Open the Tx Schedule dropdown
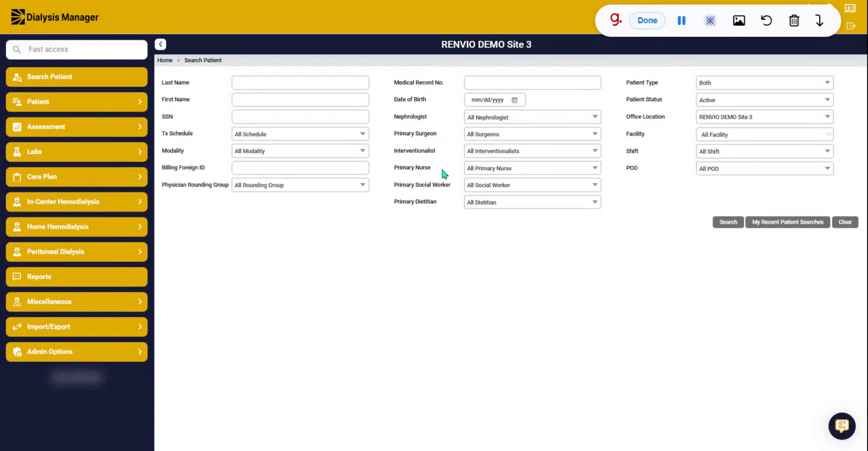Viewport: 868px width, 451px height. [300, 134]
